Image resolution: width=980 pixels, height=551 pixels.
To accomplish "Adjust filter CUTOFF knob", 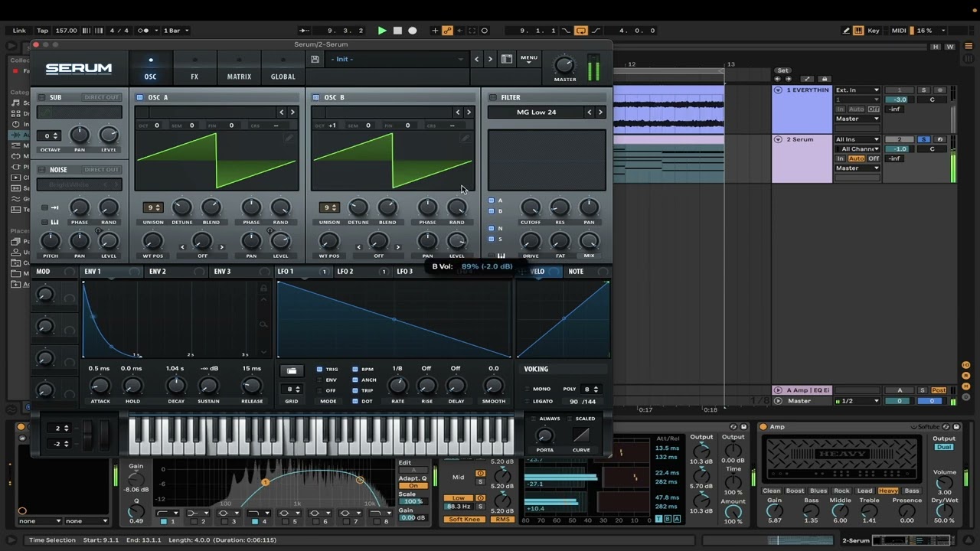I will [x=531, y=207].
